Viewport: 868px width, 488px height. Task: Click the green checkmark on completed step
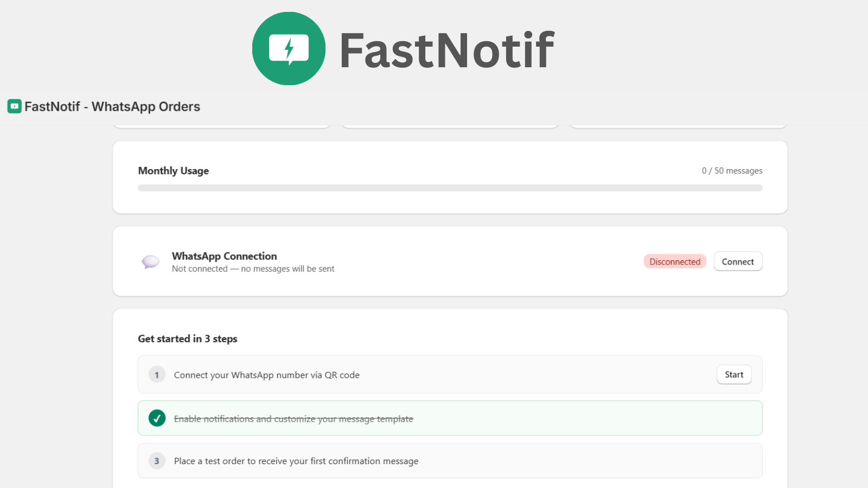[157, 418]
